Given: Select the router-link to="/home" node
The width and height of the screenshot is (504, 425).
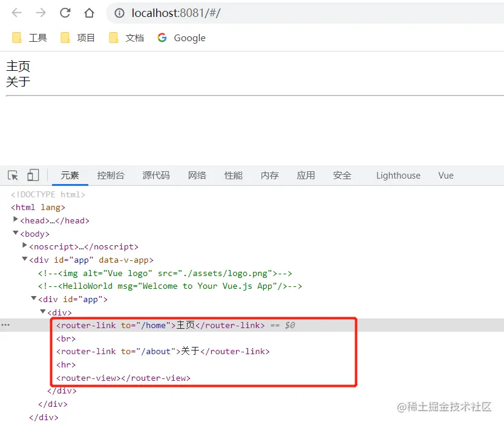Looking at the screenshot, I should 161,325.
